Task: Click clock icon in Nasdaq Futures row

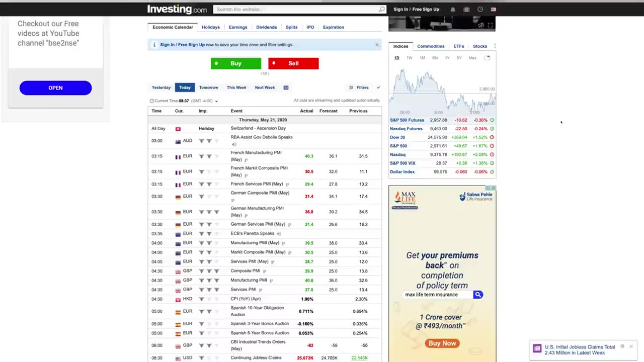Action: pyautogui.click(x=492, y=129)
